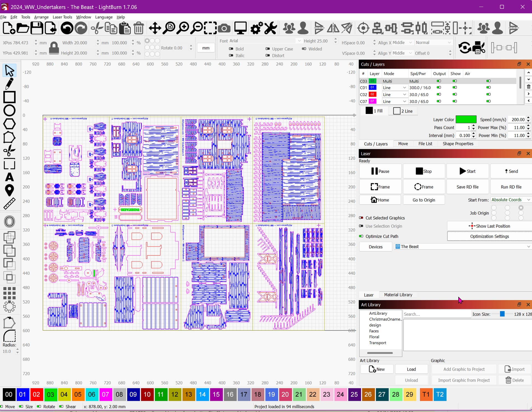Open the Settings gears icon
Image resolution: width=532 pixels, height=412 pixels.
pos(257,28)
